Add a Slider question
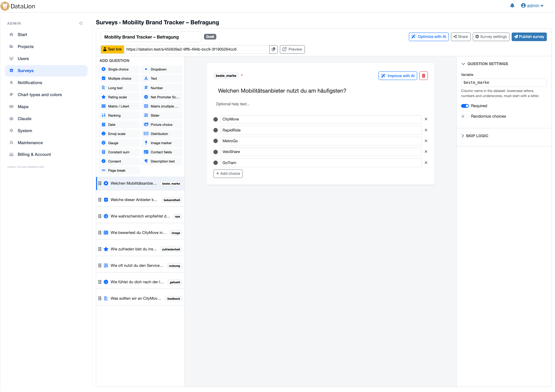Screen dimensions: 555x392 point(162,115)
